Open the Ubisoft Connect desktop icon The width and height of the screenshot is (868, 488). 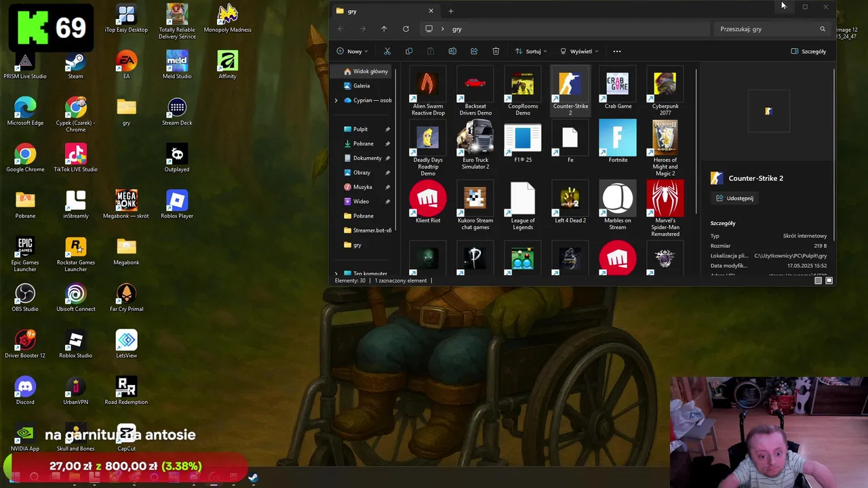[75, 298]
